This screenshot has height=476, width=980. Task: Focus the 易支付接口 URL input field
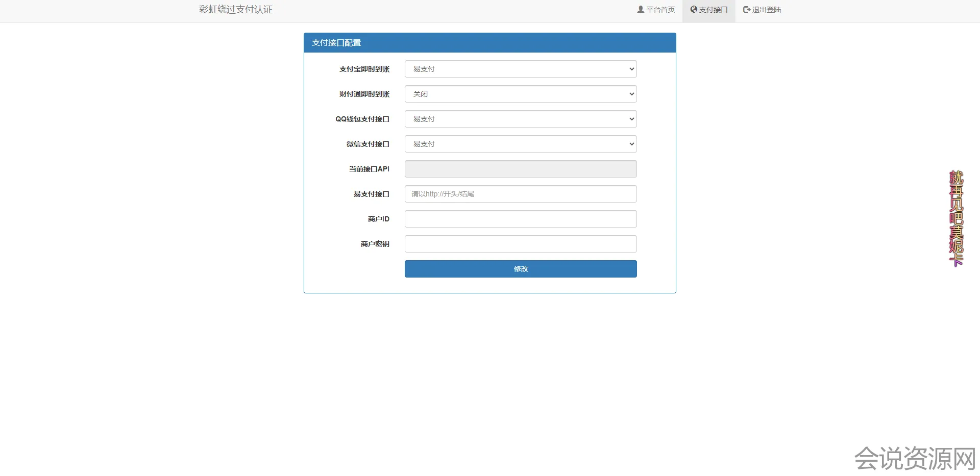(x=520, y=194)
